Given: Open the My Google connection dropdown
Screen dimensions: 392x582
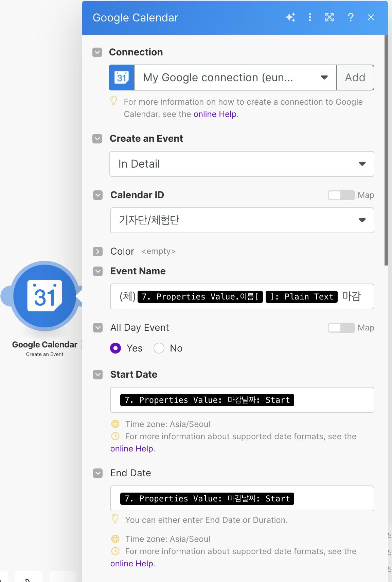Looking at the screenshot, I should point(235,78).
